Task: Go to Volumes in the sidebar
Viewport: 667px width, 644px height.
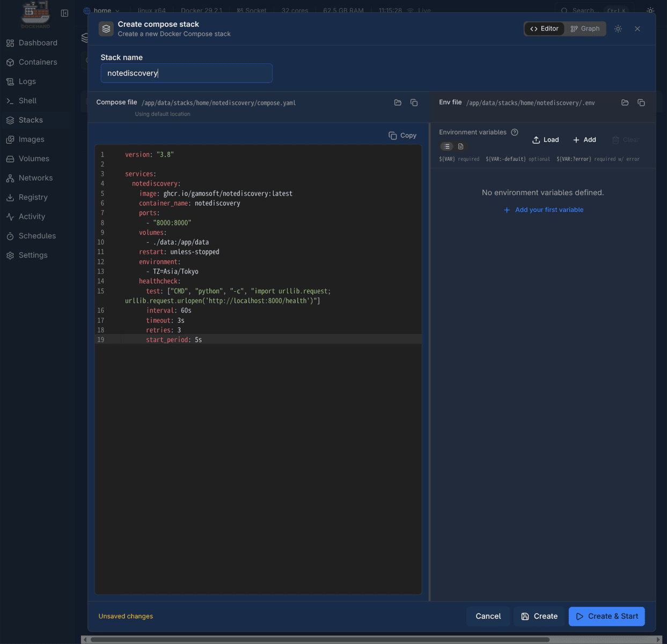Action: coord(34,159)
